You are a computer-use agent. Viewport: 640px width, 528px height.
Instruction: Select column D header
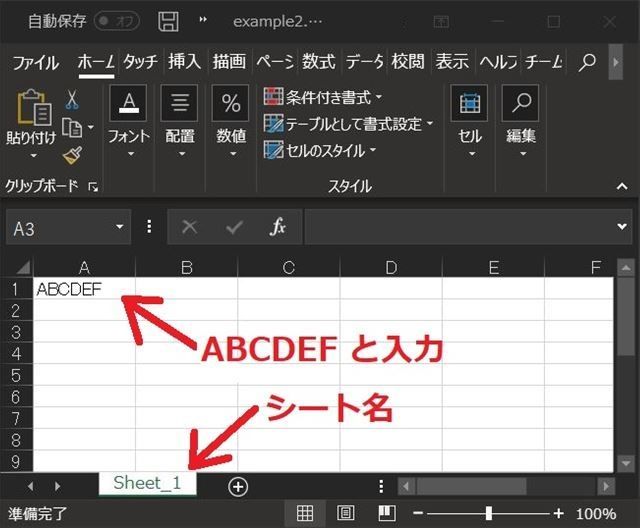[391, 268]
